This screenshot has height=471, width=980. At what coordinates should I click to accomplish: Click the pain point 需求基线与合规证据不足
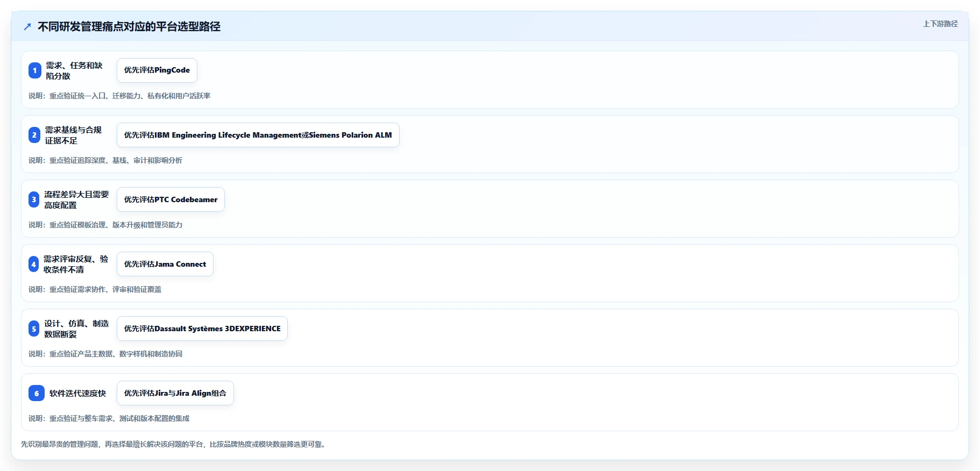click(74, 135)
